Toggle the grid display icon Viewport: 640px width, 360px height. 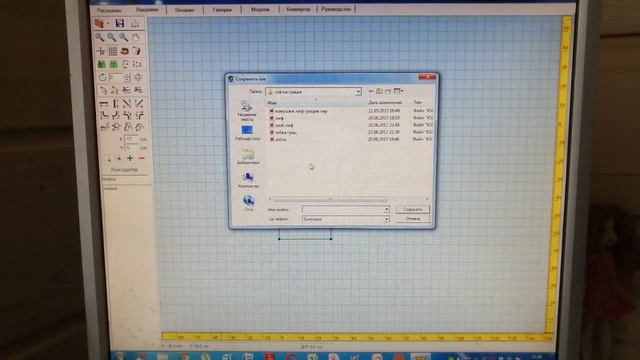click(x=113, y=51)
